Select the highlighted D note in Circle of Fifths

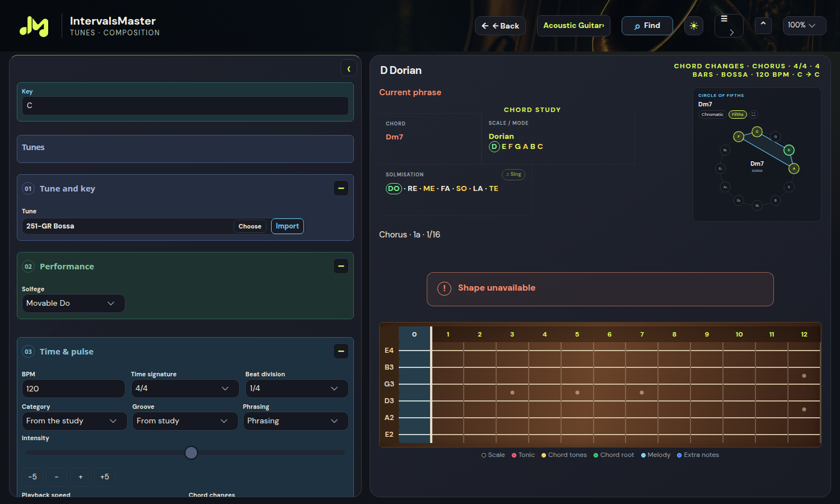[789, 150]
